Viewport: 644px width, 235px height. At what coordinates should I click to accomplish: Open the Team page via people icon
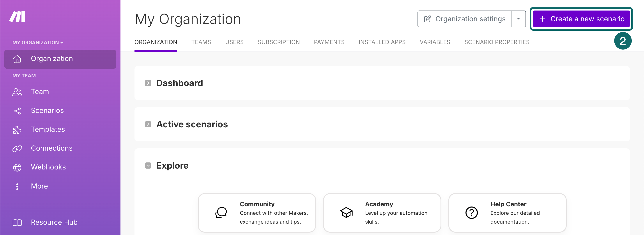(x=17, y=92)
